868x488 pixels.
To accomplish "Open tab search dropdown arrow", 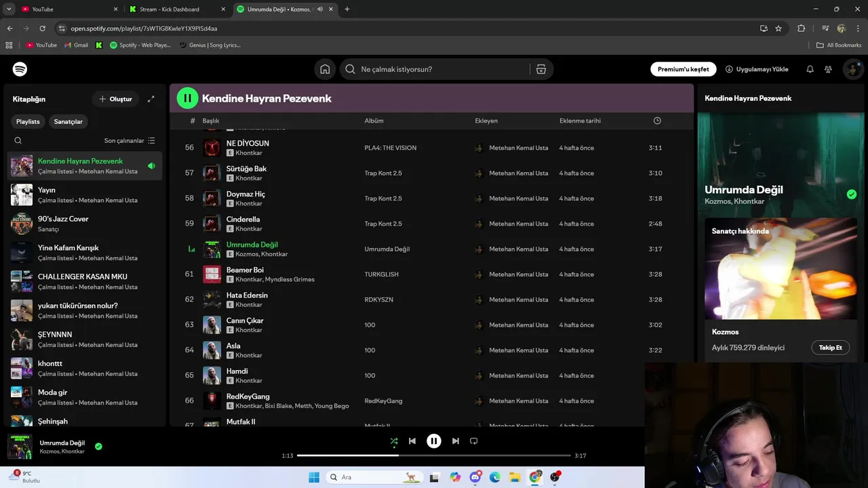I will (x=9, y=9).
